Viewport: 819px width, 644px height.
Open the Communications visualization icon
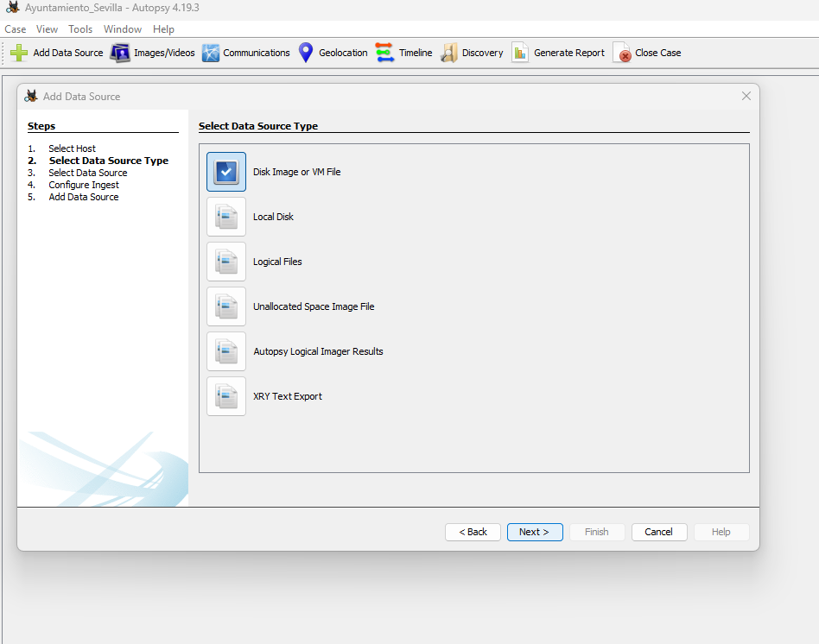(211, 53)
